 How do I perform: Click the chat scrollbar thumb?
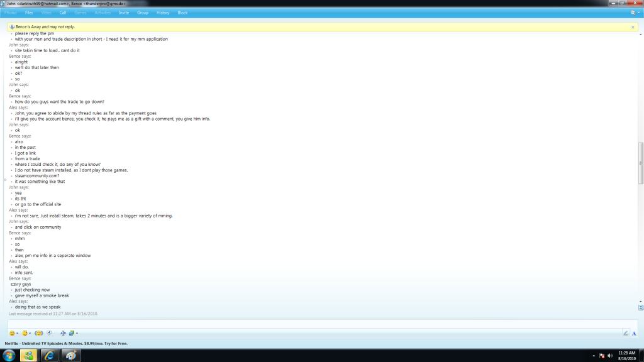[x=641, y=163]
